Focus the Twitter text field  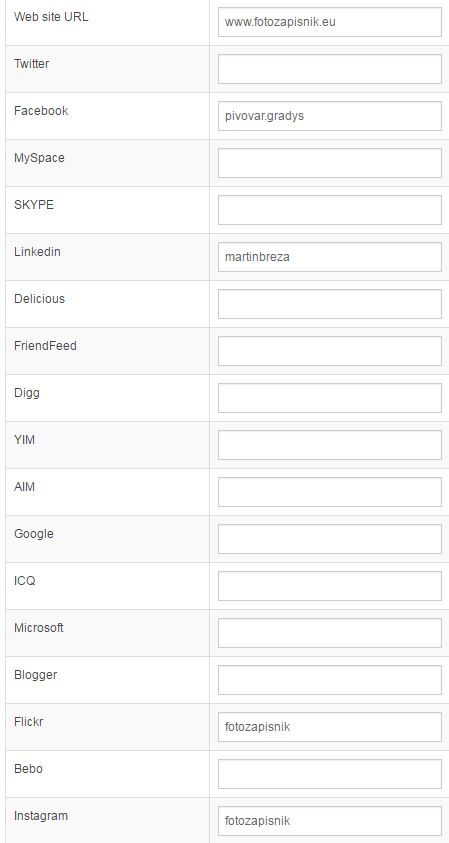pyautogui.click(x=330, y=69)
